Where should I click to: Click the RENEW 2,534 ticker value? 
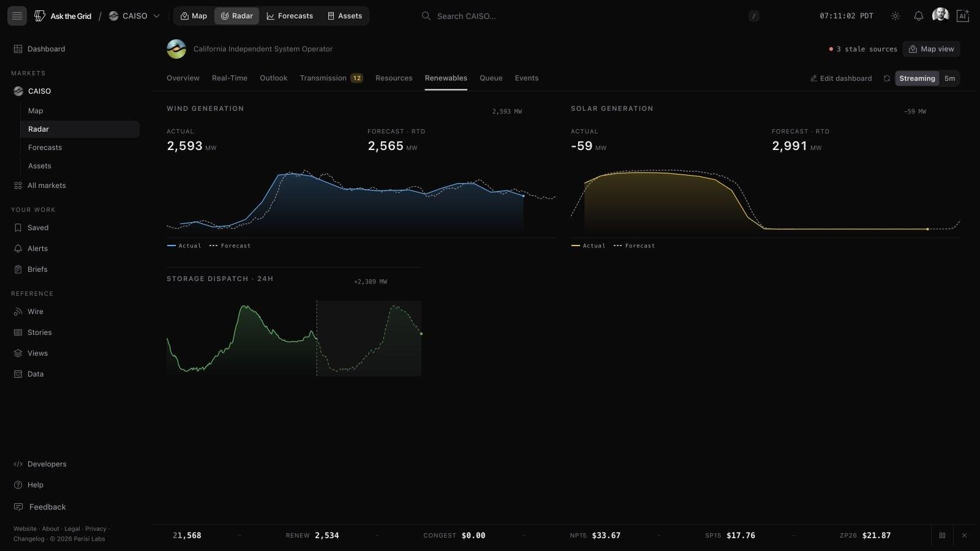click(x=312, y=536)
